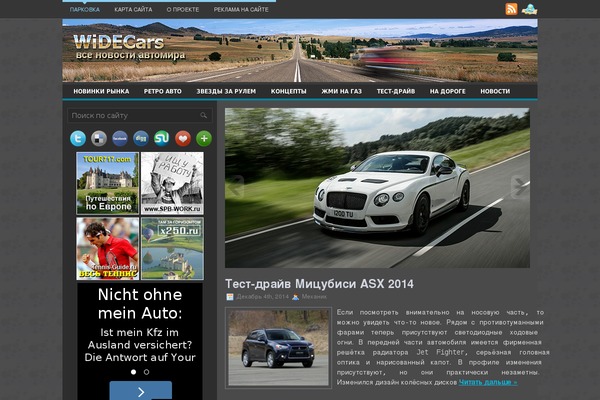This screenshot has width=600, height=400.
Task: Follow the Читать дальше link
Action: pos(488,382)
